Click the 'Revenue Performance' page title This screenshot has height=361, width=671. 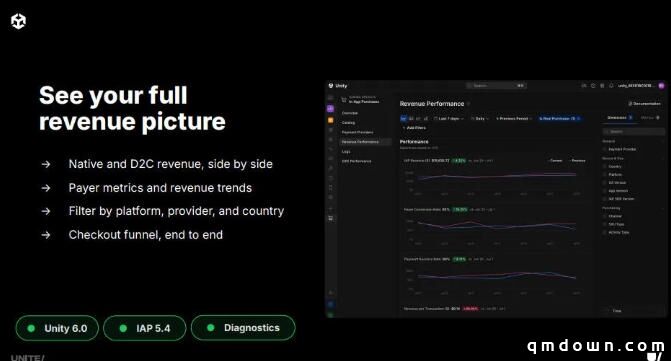click(x=432, y=104)
